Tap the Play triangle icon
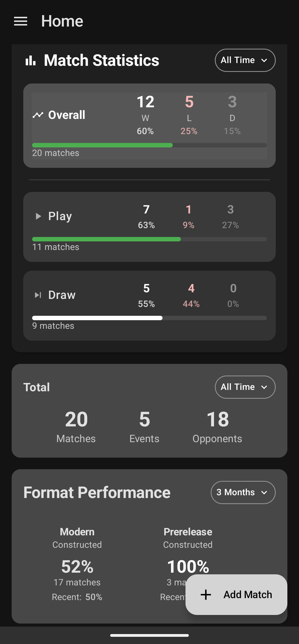 tap(38, 216)
